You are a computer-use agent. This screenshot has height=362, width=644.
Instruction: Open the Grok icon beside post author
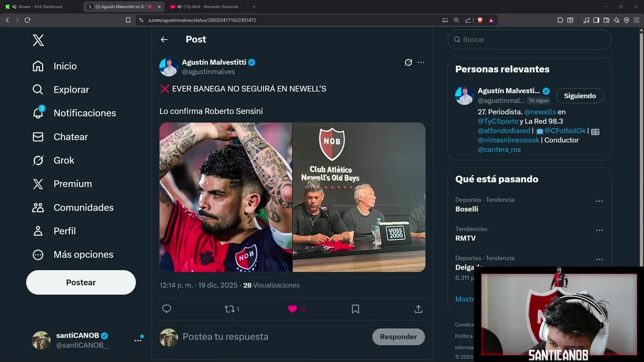[408, 62]
